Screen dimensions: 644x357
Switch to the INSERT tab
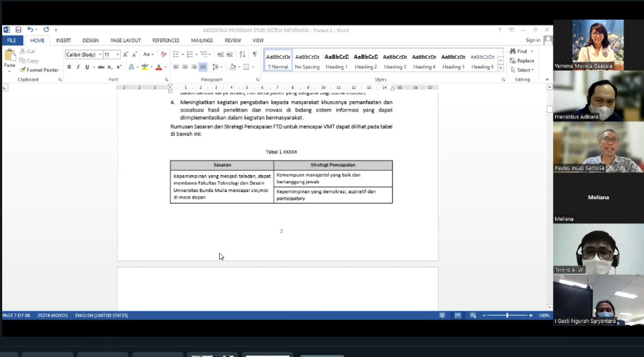pyautogui.click(x=63, y=41)
